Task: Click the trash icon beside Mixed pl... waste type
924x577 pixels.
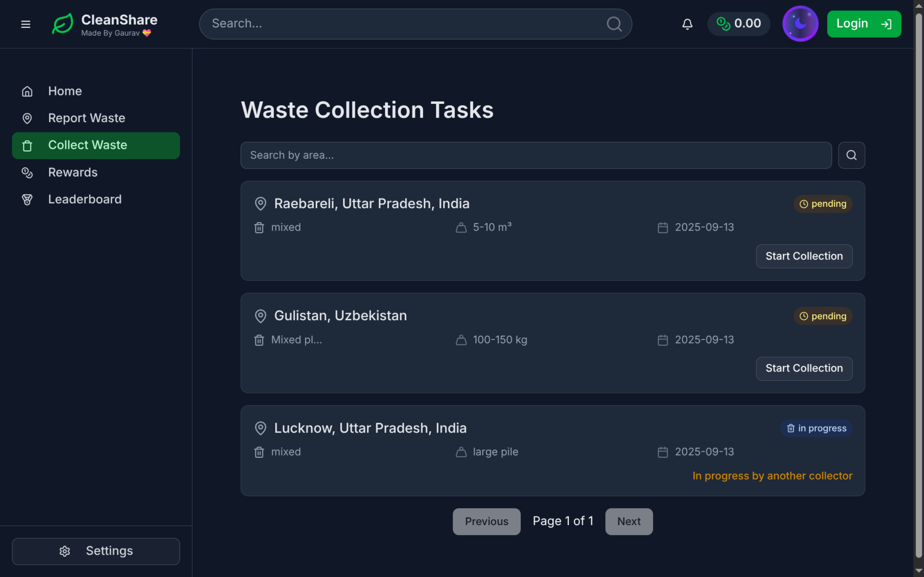Action: tap(259, 340)
